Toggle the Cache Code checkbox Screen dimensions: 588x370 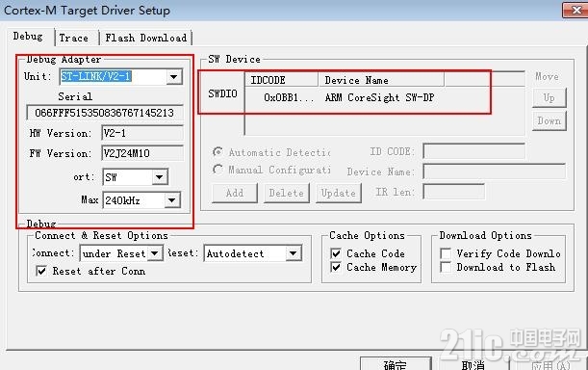336,253
